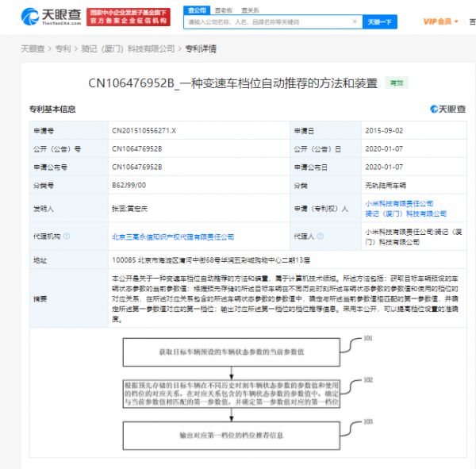Click the 有效 status badge

click(x=395, y=83)
